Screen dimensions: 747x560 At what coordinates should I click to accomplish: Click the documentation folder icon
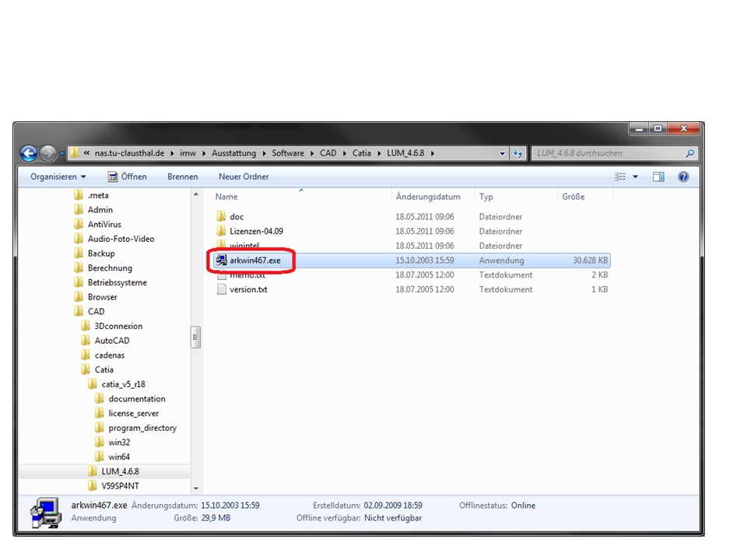(99, 398)
